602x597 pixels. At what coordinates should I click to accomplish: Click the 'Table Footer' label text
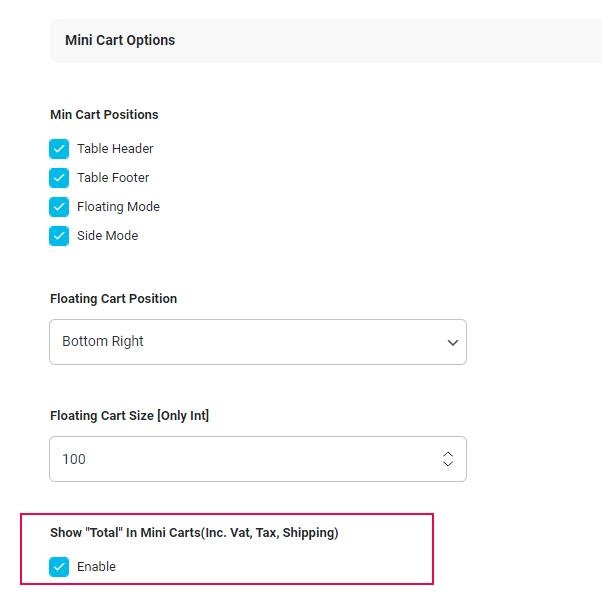pos(113,178)
